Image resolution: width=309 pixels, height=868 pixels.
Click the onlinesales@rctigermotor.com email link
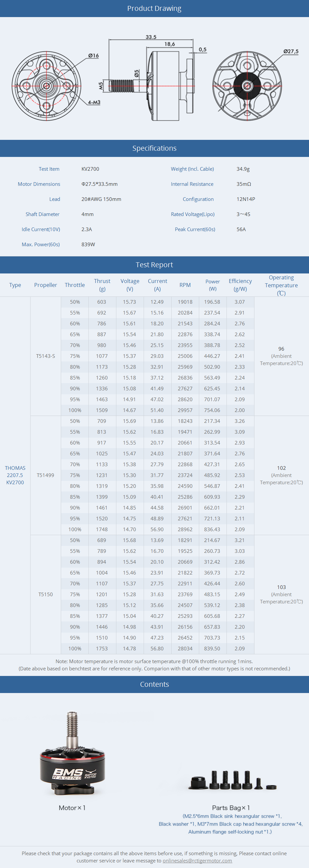point(197,860)
